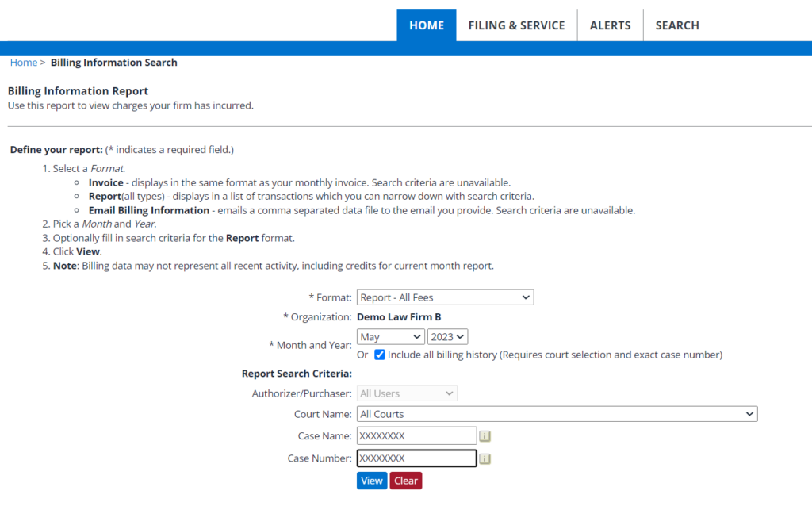Click the Billing Information Search breadcrumb
The width and height of the screenshot is (812, 506).
[x=113, y=62]
